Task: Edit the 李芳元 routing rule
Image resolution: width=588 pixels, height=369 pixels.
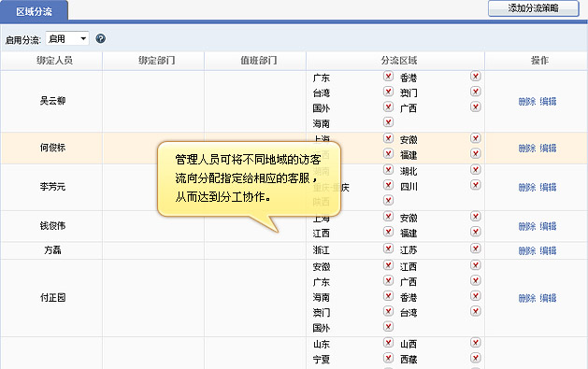Action: 548,187
